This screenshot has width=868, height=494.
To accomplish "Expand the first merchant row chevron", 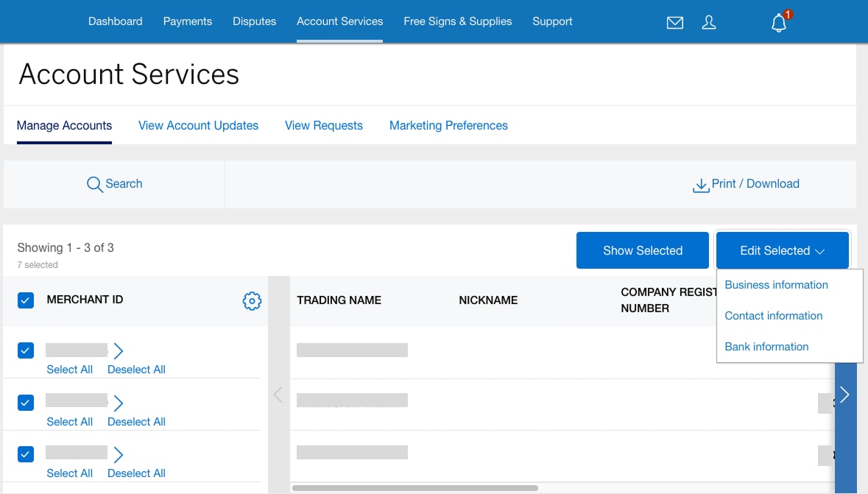I will [118, 350].
